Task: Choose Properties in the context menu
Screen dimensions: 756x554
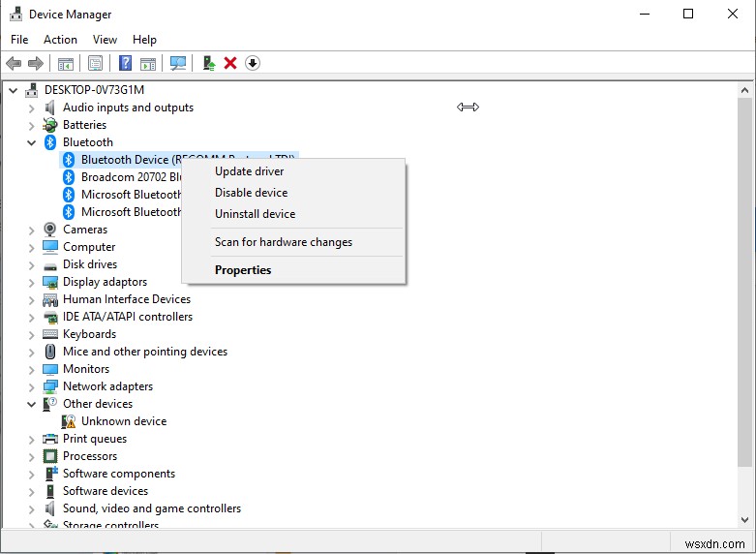Action: [x=293, y=270]
